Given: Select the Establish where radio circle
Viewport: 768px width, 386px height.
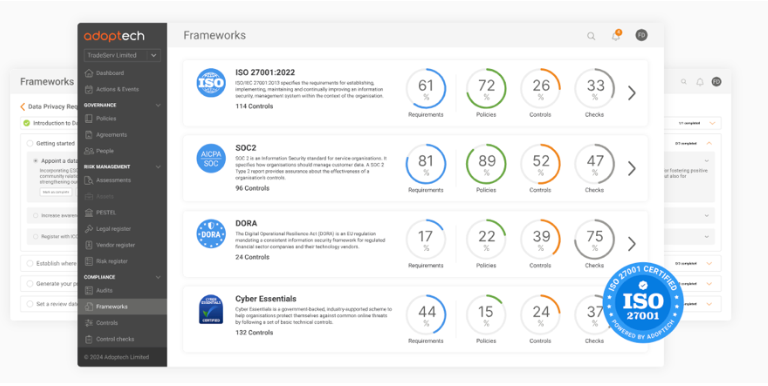Looking at the screenshot, I should (x=30, y=264).
